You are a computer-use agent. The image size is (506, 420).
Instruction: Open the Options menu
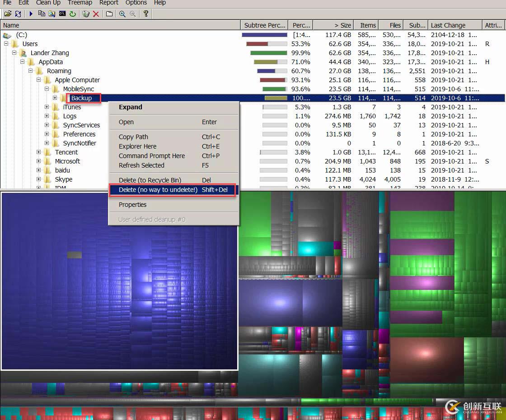point(136,3)
